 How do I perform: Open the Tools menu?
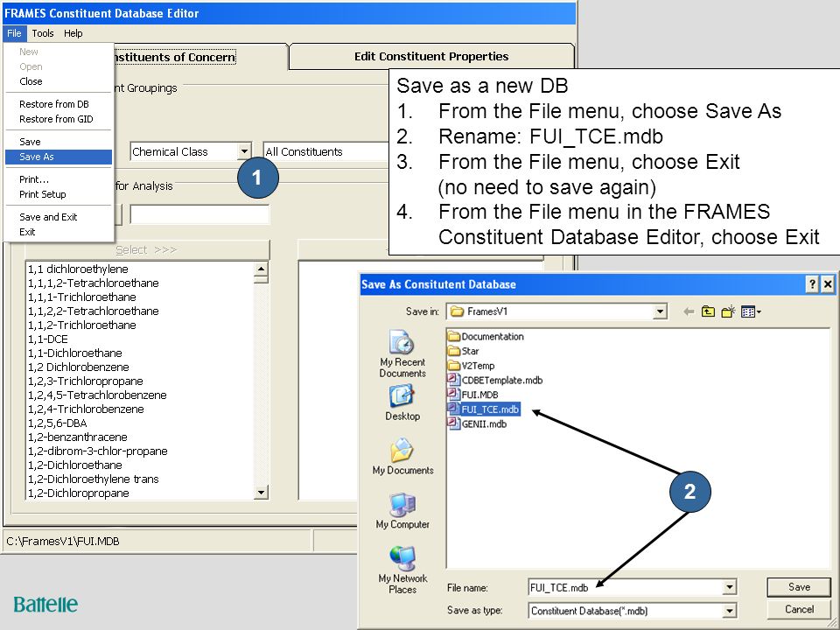[43, 33]
